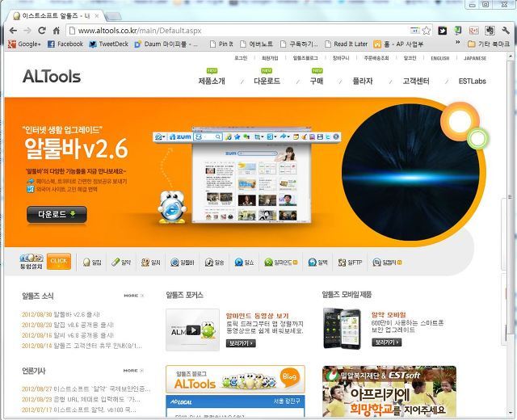Open the 플라자 menu
The width and height of the screenshot is (517, 420).
point(363,81)
